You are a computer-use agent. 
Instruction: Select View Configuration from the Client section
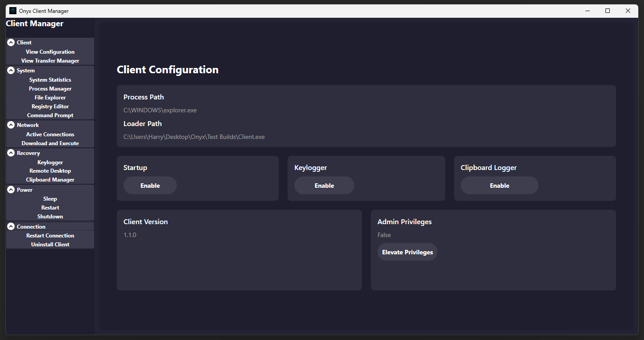50,51
